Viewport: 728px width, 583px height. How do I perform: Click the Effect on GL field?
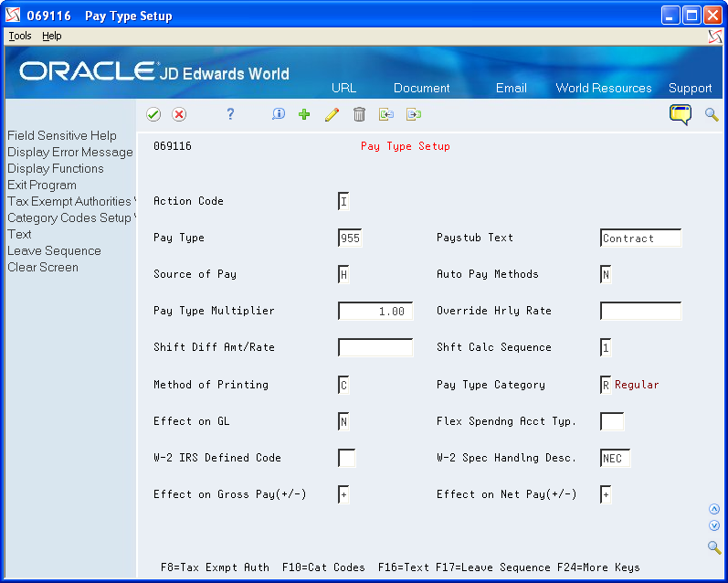[x=343, y=421]
